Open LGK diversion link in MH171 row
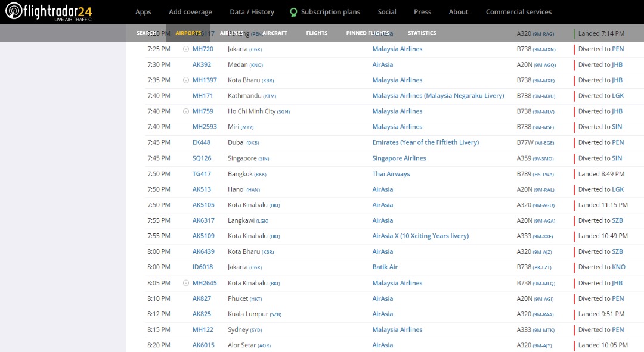This screenshot has height=352, width=644. coord(618,95)
